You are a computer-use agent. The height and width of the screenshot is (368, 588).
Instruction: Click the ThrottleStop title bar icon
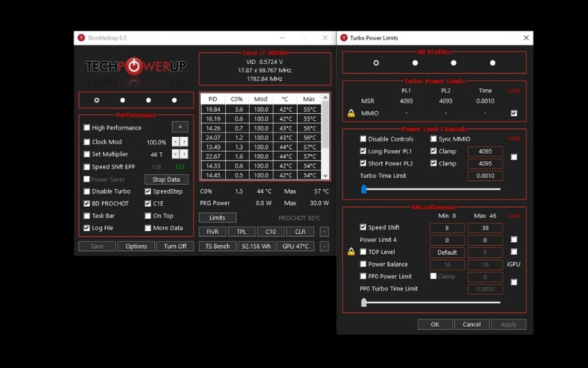82,38
